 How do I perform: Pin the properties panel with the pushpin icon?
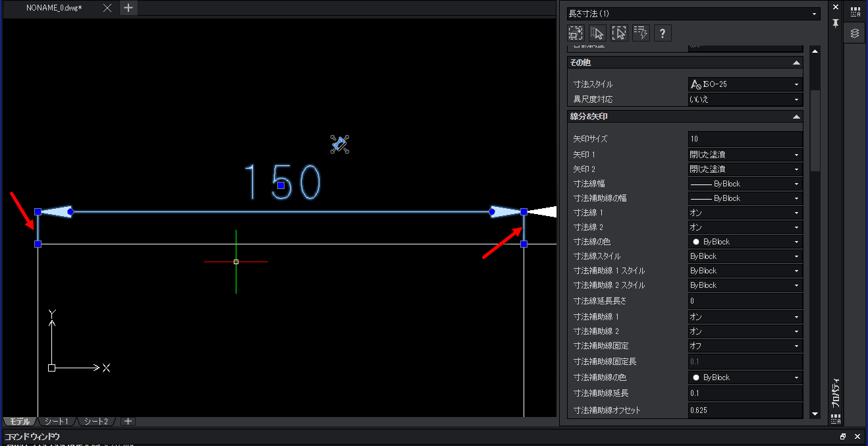tap(835, 23)
